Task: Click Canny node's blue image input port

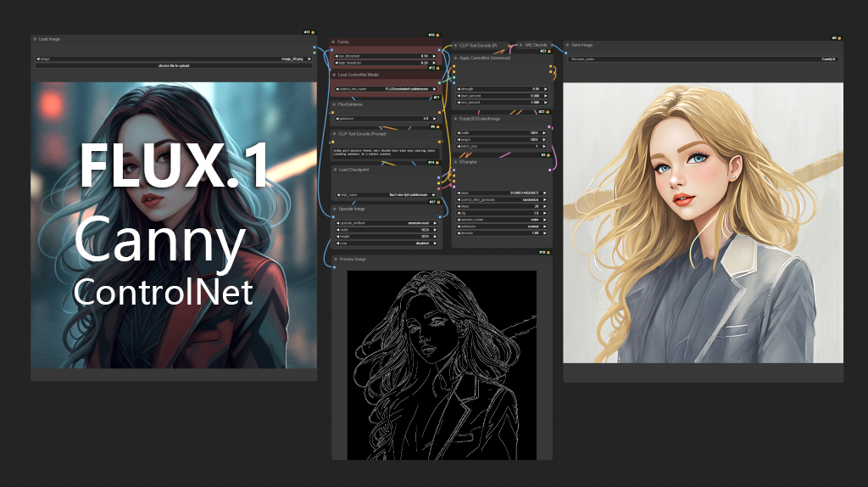Action: [332, 50]
